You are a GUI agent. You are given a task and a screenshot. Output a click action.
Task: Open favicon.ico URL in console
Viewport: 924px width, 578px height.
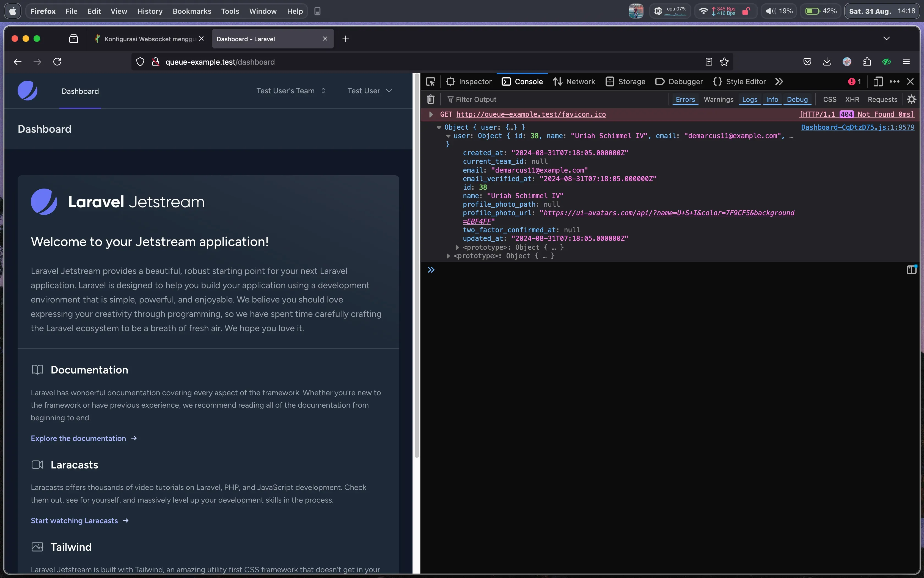(x=531, y=114)
